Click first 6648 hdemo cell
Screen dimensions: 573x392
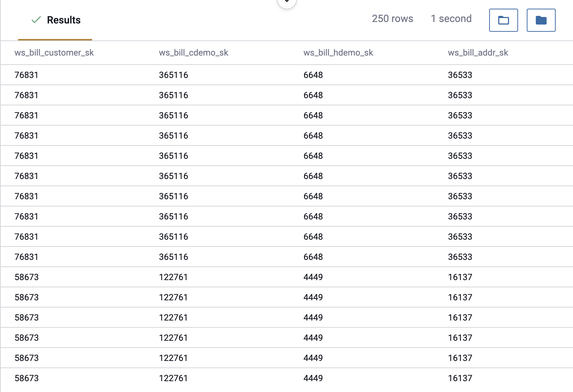pyautogui.click(x=313, y=75)
